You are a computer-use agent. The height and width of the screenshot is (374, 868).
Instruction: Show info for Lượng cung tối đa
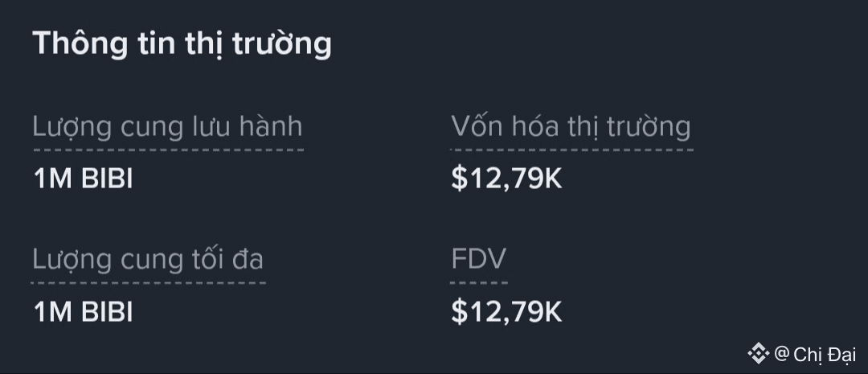149,259
